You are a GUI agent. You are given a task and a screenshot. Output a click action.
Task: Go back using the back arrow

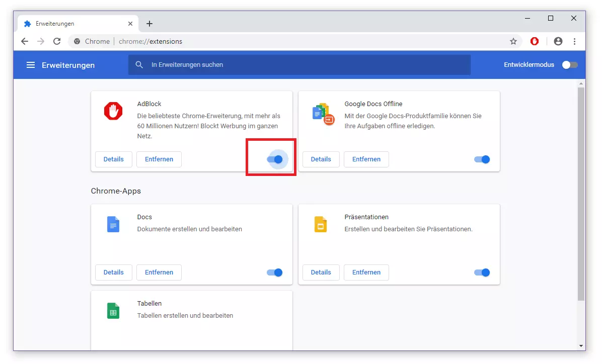click(25, 41)
